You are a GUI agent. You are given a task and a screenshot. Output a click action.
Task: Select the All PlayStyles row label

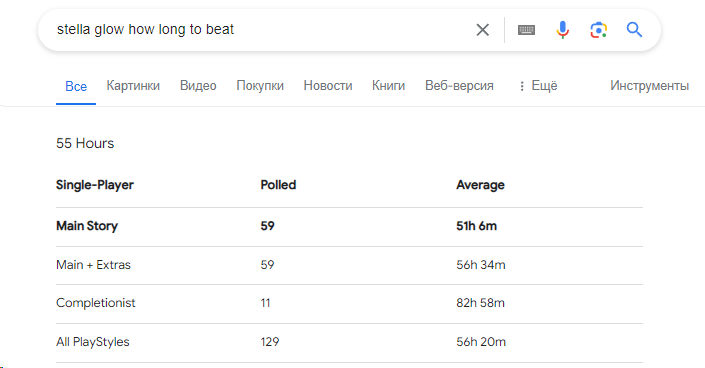click(x=93, y=342)
